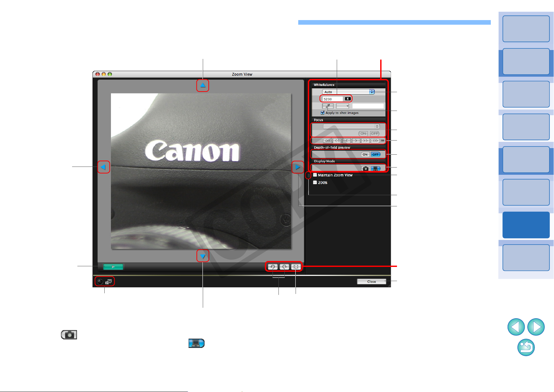The image size is (554, 392).
Task: Pan zoom view right with blue arrow
Action: point(298,167)
